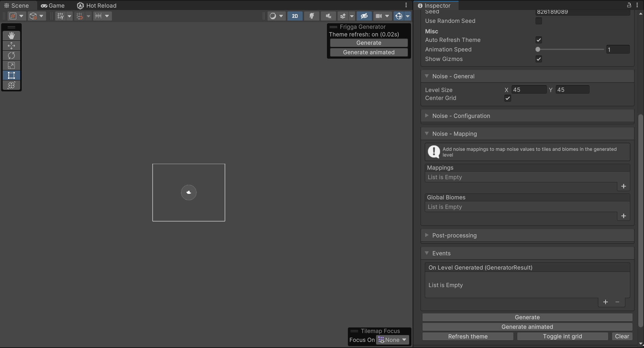The image size is (644, 348).
Task: Select the Transform tool
Action: [11, 85]
